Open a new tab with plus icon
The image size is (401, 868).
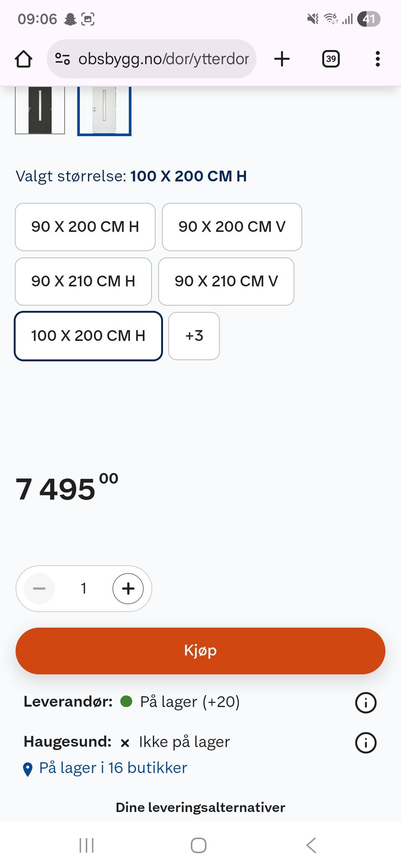(282, 59)
